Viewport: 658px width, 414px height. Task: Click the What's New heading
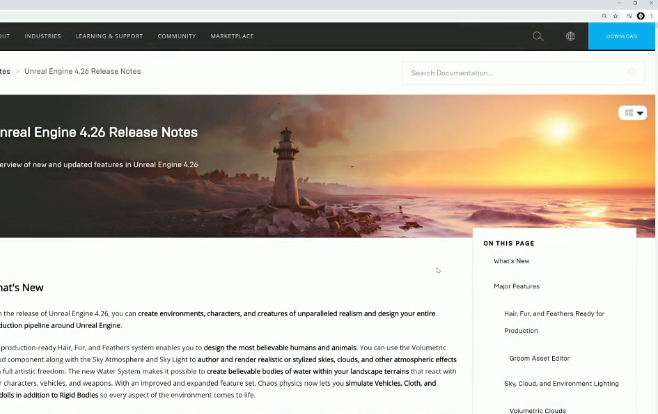coord(22,288)
